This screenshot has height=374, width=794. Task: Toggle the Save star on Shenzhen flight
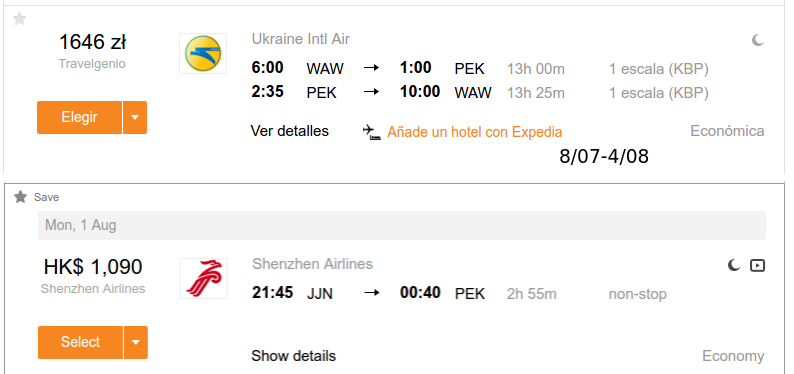click(20, 197)
